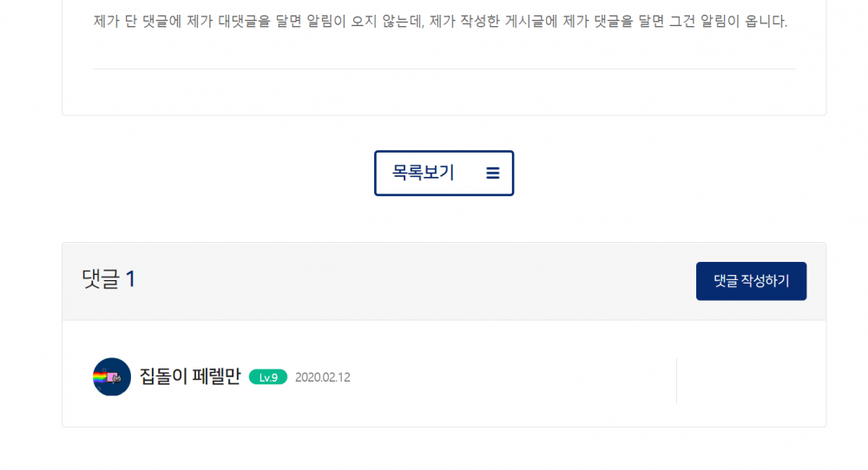Click the 목록보기 button label
This screenshot has height=470, width=868.
click(x=423, y=173)
